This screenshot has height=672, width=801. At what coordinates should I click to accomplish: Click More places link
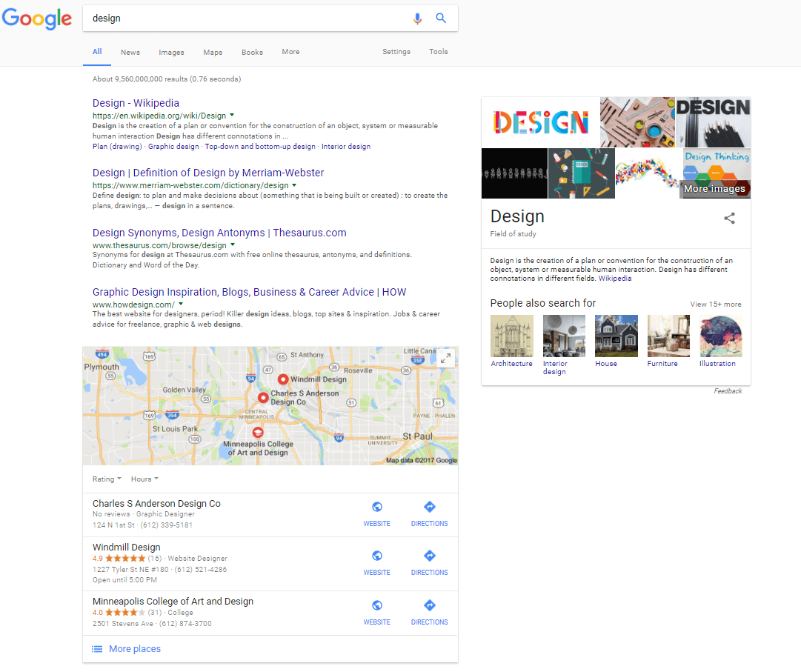click(x=135, y=648)
